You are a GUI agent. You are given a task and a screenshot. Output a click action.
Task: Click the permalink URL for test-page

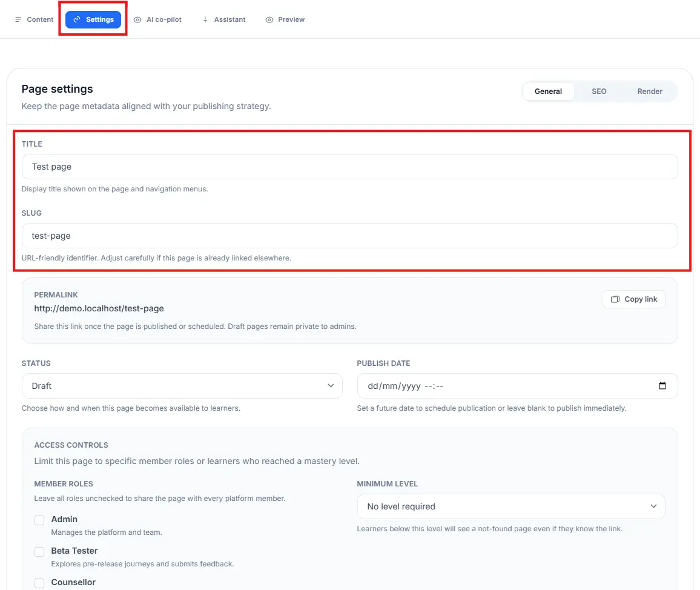pyautogui.click(x=99, y=308)
